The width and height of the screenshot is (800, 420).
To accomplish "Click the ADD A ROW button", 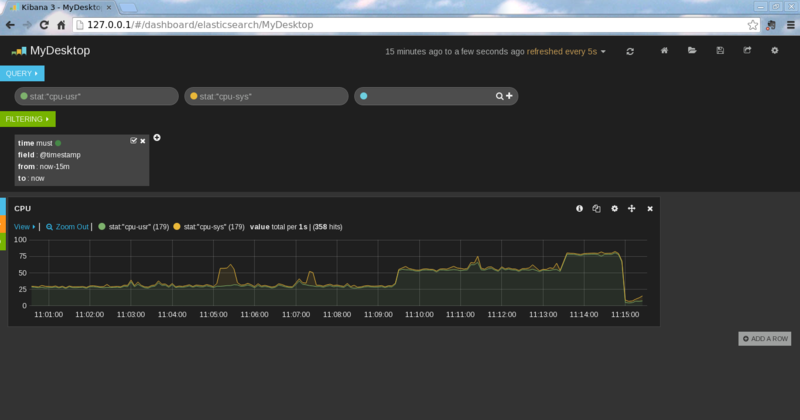I will (765, 339).
